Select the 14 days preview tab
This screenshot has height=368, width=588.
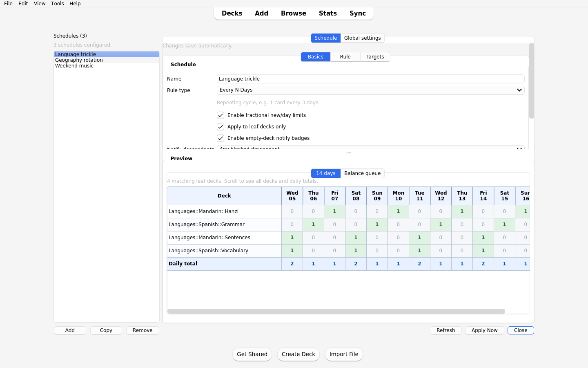(326, 173)
